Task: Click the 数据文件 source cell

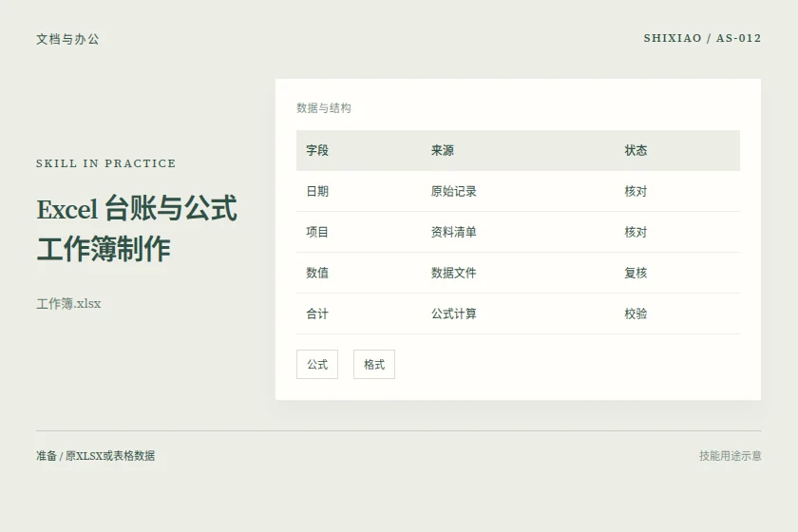Action: pos(453,273)
